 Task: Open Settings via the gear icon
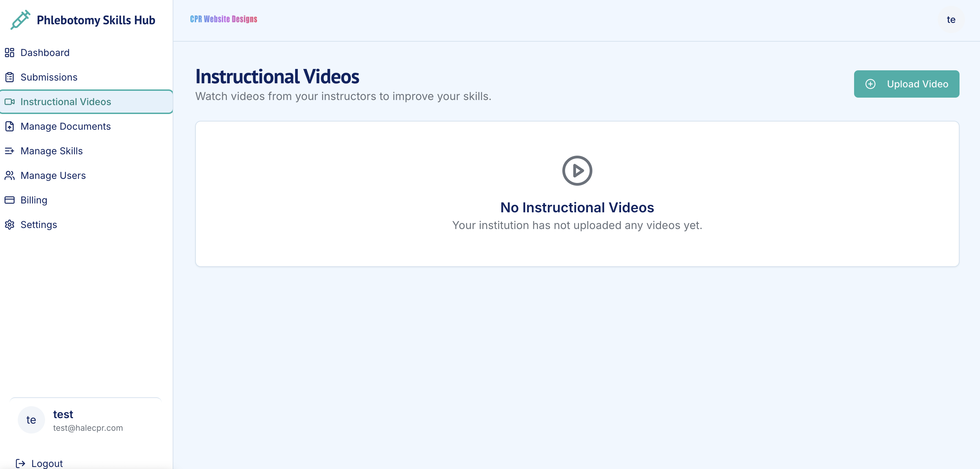(x=10, y=225)
